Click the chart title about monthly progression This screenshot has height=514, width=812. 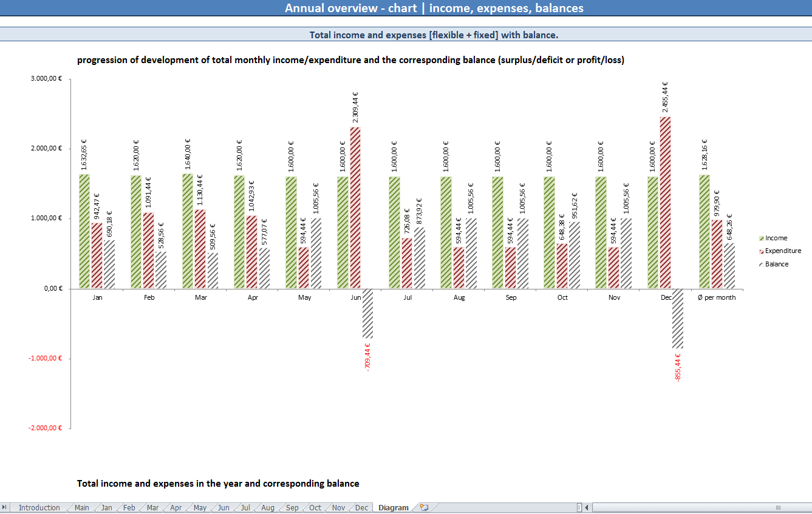click(350, 60)
